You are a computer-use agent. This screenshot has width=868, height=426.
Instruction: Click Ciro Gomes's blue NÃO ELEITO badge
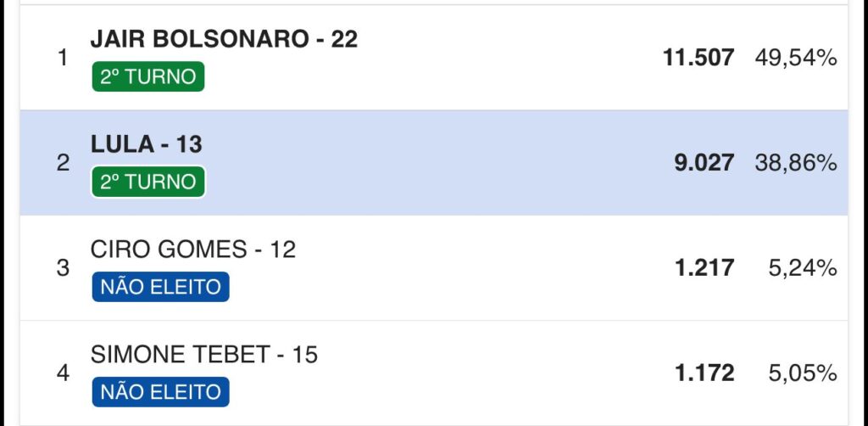coord(160,287)
